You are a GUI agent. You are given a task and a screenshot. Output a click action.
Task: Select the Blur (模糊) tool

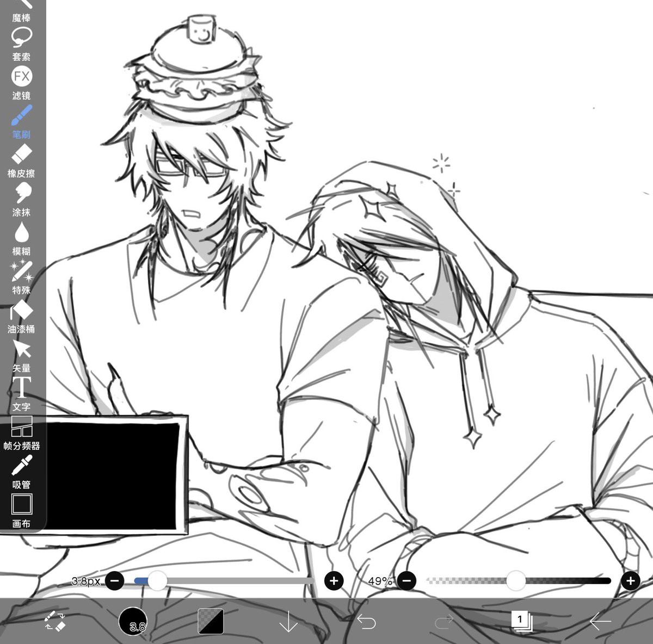(x=22, y=239)
